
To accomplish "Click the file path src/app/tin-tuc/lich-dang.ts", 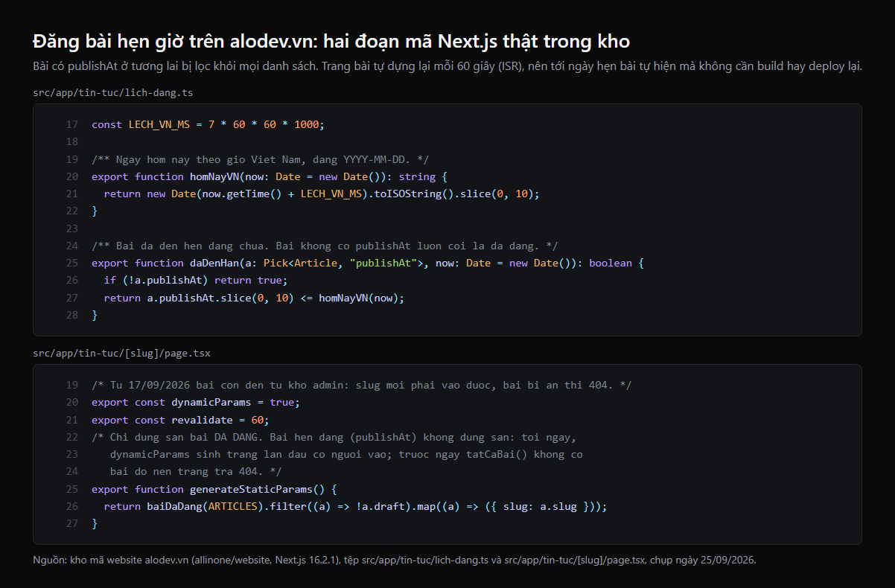I will (x=114, y=92).
